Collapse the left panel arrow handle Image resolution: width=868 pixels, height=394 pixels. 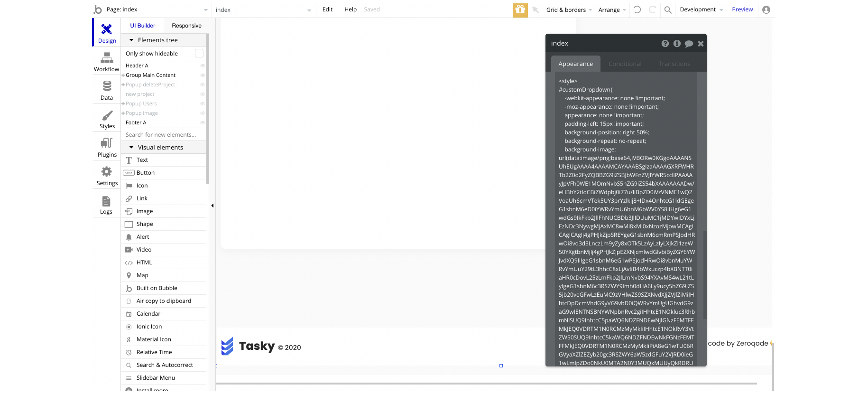pyautogui.click(x=212, y=206)
